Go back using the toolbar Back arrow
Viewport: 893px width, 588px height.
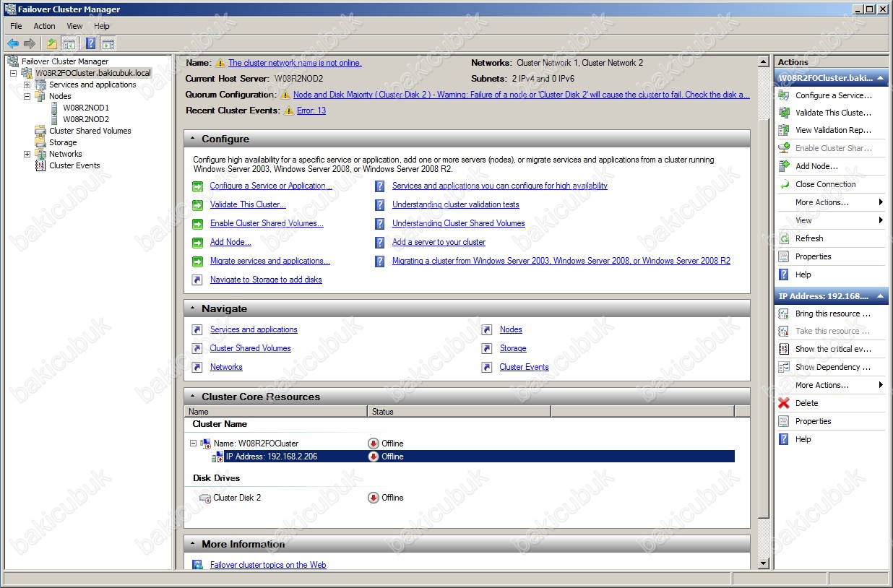click(13, 44)
